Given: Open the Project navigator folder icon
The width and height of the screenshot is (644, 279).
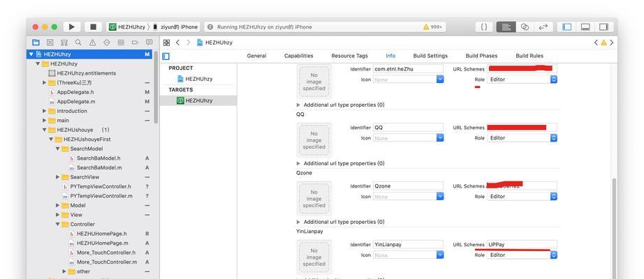Looking at the screenshot, I should [x=36, y=43].
